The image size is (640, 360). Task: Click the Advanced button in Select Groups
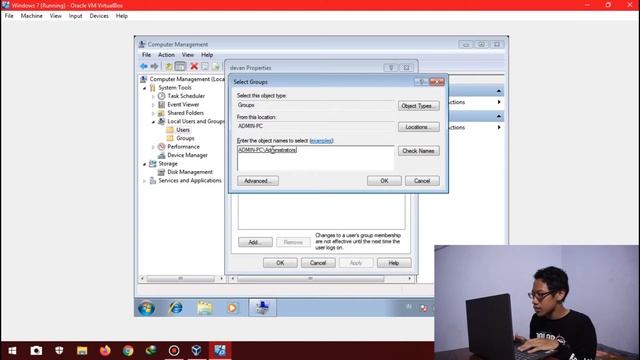click(258, 181)
